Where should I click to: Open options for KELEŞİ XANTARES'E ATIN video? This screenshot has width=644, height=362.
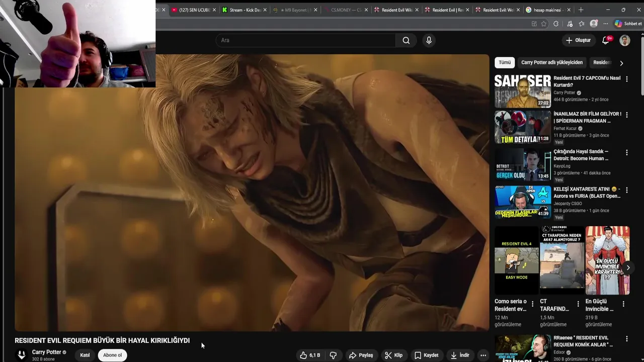coord(626,190)
